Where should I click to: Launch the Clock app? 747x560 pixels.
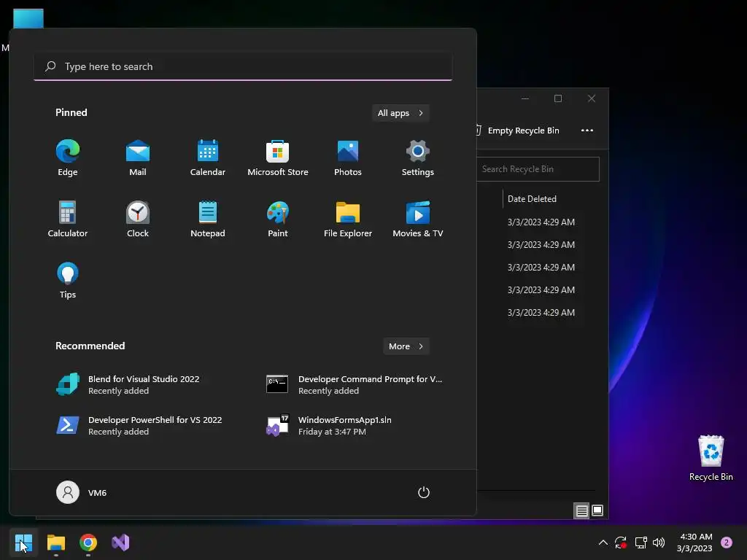click(138, 219)
